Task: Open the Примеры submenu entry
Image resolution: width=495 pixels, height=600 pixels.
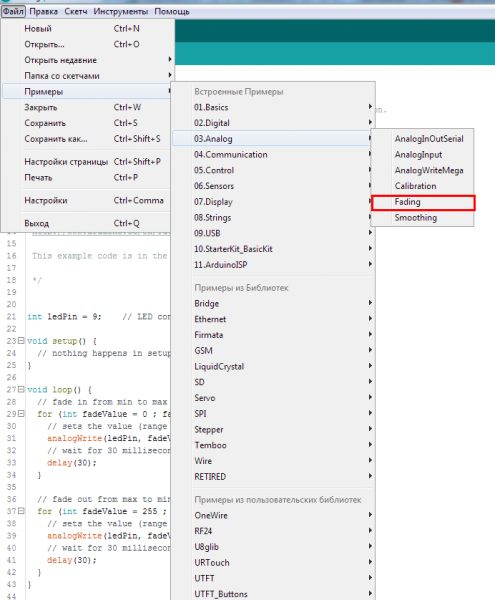Action: point(87,91)
